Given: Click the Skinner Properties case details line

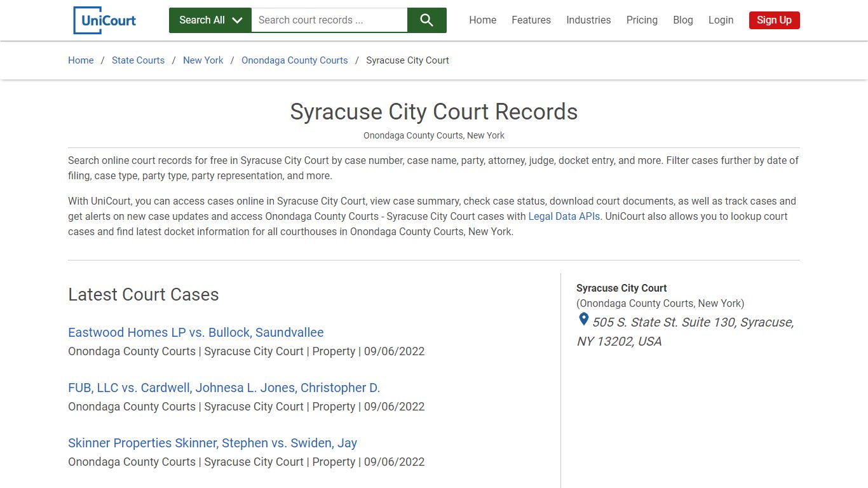Looking at the screenshot, I should pos(247,462).
